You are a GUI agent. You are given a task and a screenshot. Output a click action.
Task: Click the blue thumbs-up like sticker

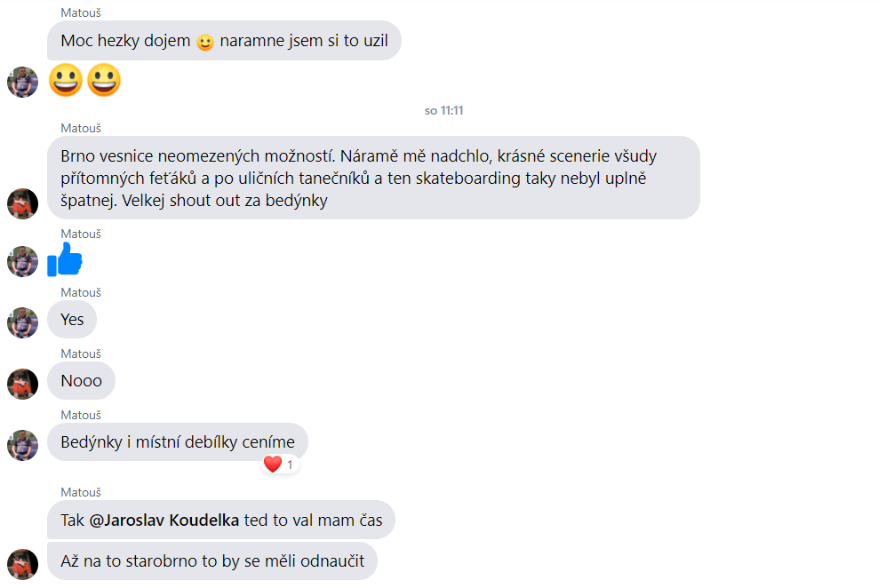[x=65, y=259]
